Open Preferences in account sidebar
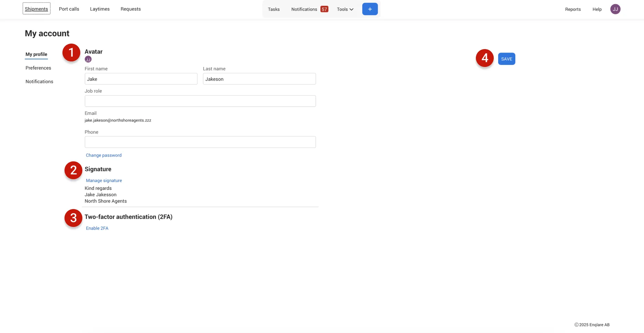The width and height of the screenshot is (644, 333). [38, 68]
